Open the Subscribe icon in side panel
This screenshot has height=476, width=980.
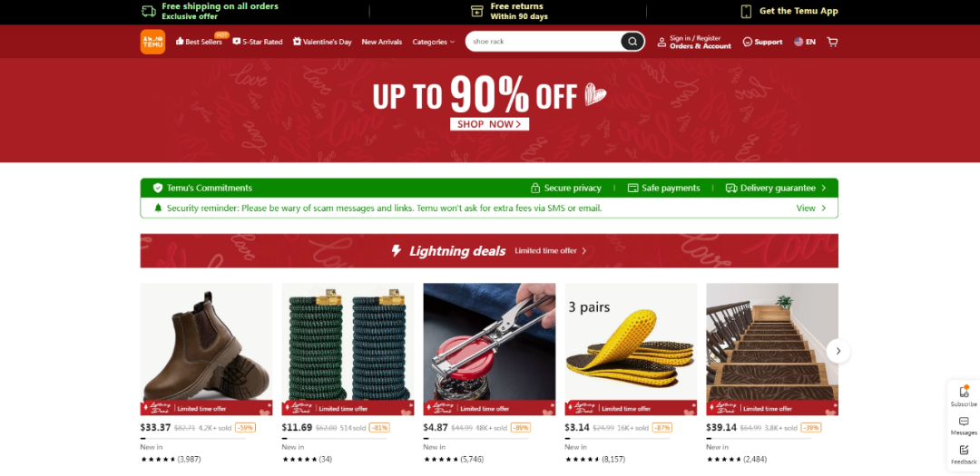click(x=964, y=392)
